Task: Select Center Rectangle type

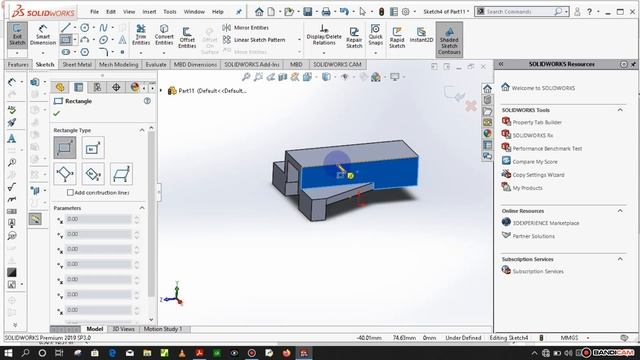Action: 93,148
